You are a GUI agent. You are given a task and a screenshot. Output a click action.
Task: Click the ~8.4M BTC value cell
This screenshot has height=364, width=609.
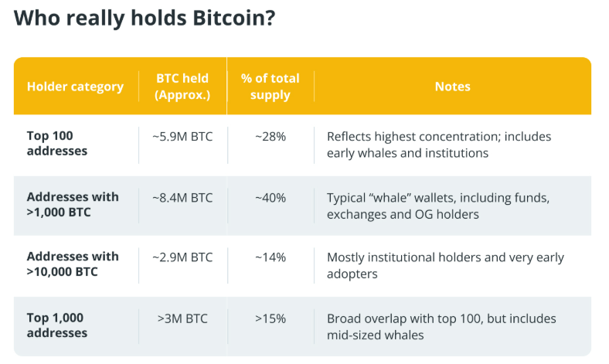click(182, 197)
